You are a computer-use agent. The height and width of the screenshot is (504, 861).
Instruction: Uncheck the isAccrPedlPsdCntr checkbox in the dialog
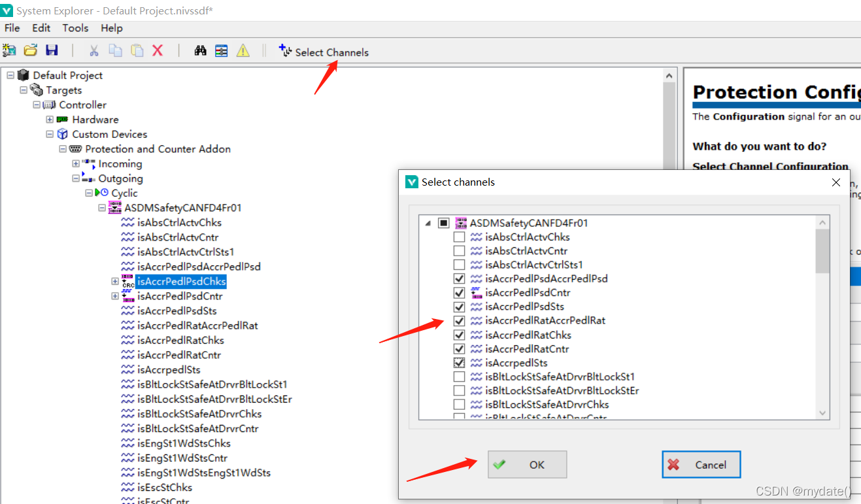tap(459, 292)
